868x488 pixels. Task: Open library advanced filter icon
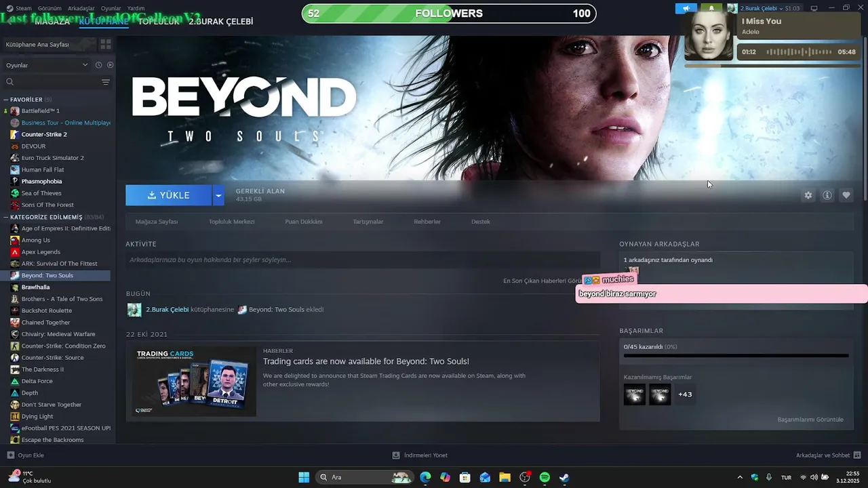pos(106,82)
